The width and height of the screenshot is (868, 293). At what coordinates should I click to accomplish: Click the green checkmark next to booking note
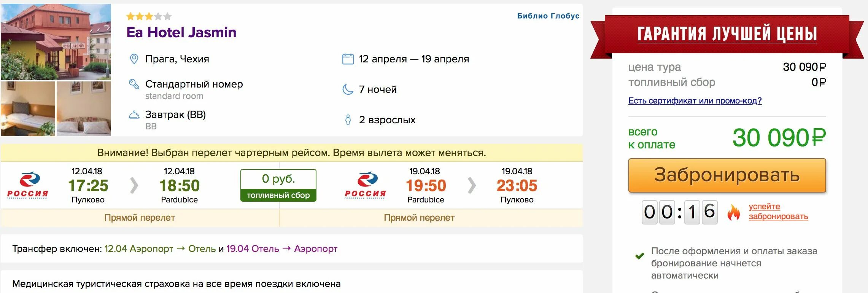tap(640, 256)
